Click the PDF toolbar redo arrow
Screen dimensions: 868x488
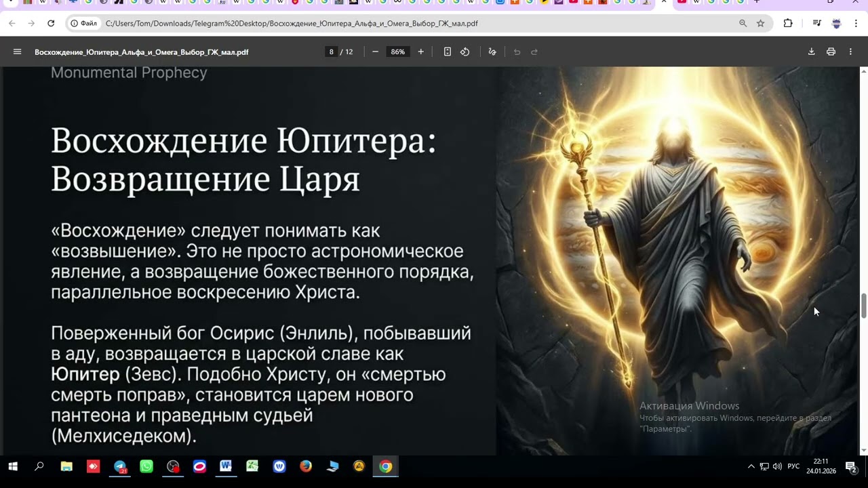tap(534, 52)
